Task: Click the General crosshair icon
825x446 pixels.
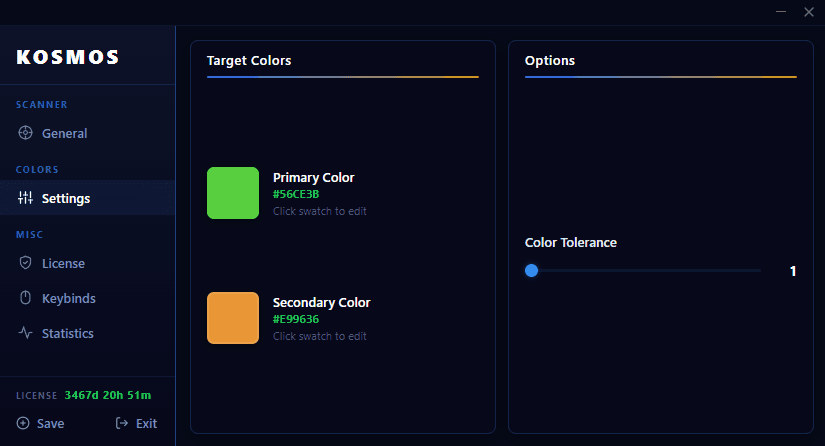Action: (26, 133)
